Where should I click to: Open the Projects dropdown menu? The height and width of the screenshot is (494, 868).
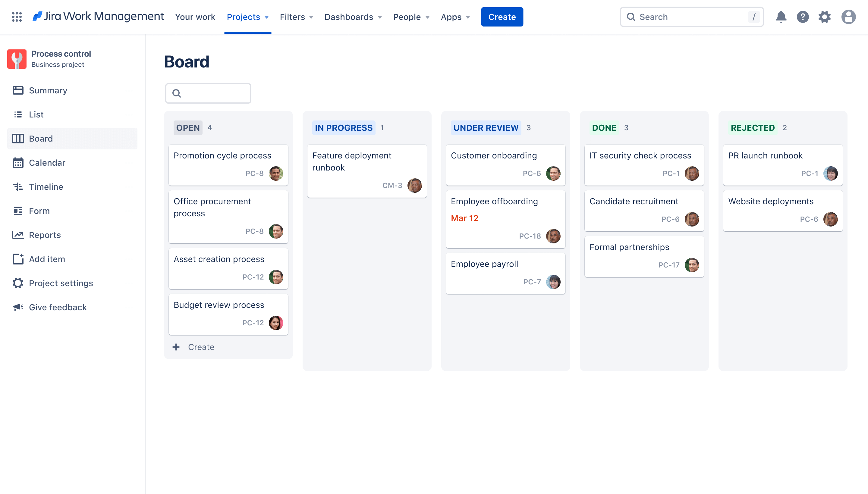tap(247, 17)
